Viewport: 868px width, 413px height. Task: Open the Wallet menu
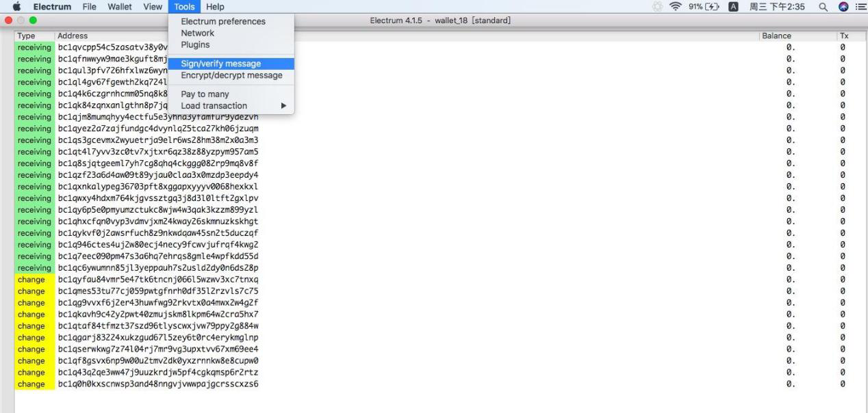[x=120, y=7]
